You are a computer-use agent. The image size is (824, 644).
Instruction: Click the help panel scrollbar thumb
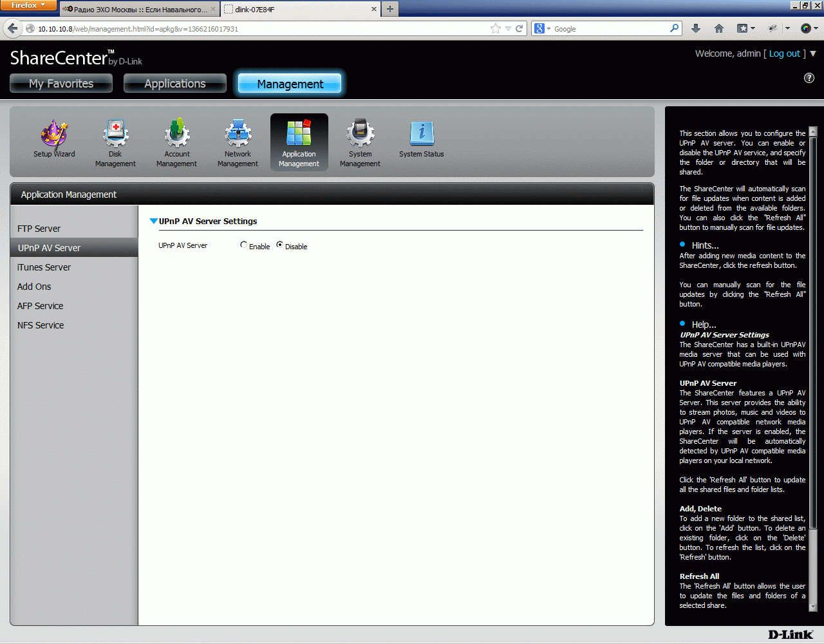(x=812, y=332)
